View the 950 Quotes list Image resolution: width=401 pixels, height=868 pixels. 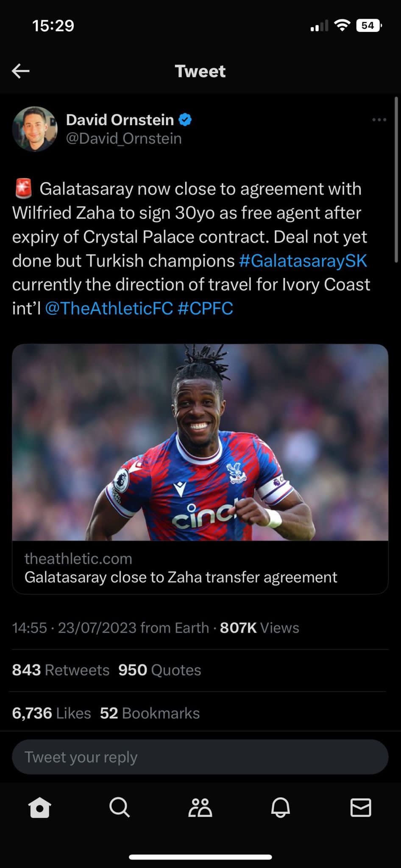[x=159, y=670]
